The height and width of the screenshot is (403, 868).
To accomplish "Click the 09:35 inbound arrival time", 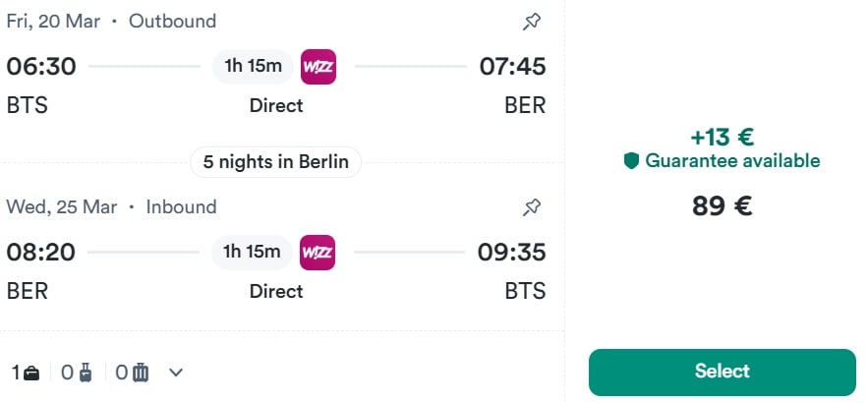I will [x=511, y=253].
